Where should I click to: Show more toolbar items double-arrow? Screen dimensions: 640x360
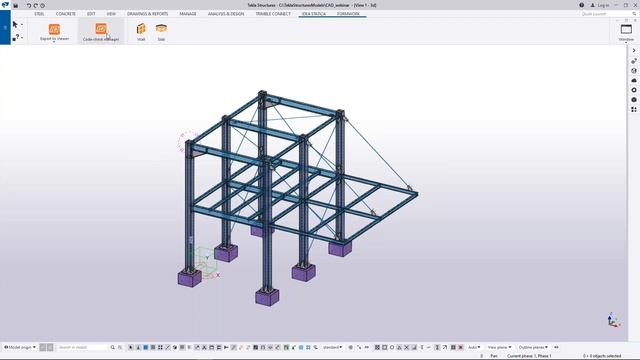click(556, 347)
